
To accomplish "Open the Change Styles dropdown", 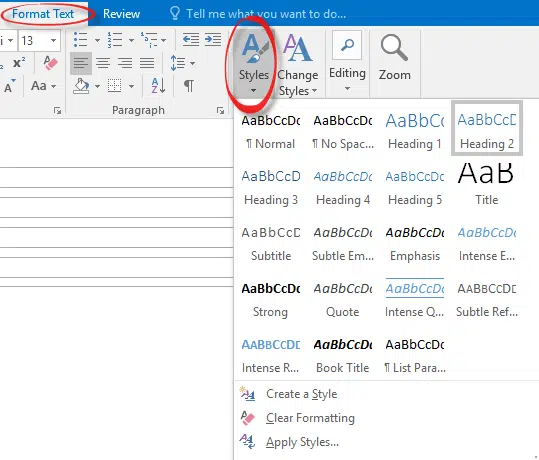I will [x=298, y=65].
